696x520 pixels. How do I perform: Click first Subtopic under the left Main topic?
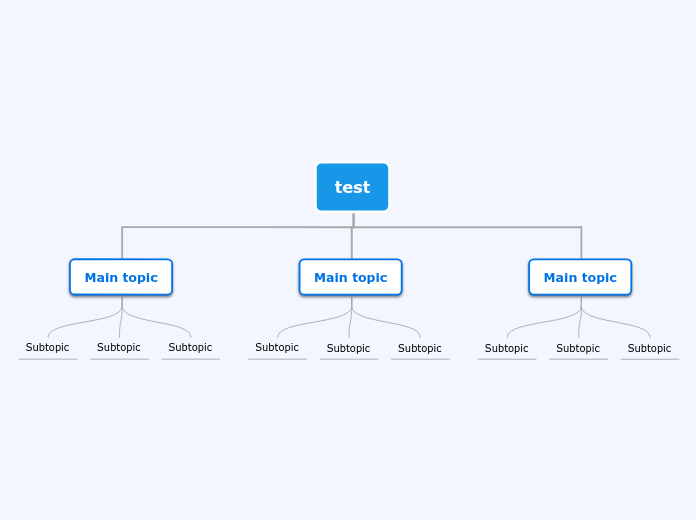tap(47, 348)
